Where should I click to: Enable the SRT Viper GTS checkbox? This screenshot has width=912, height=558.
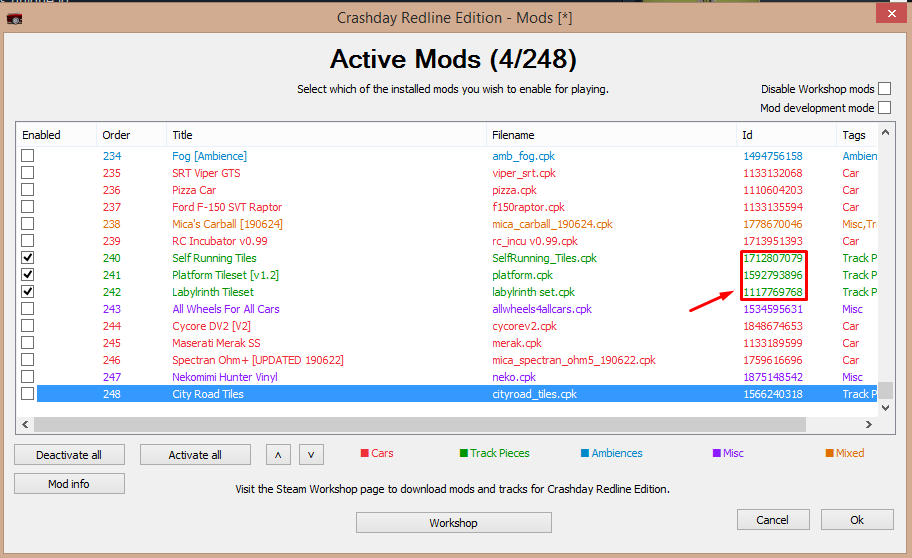27,172
